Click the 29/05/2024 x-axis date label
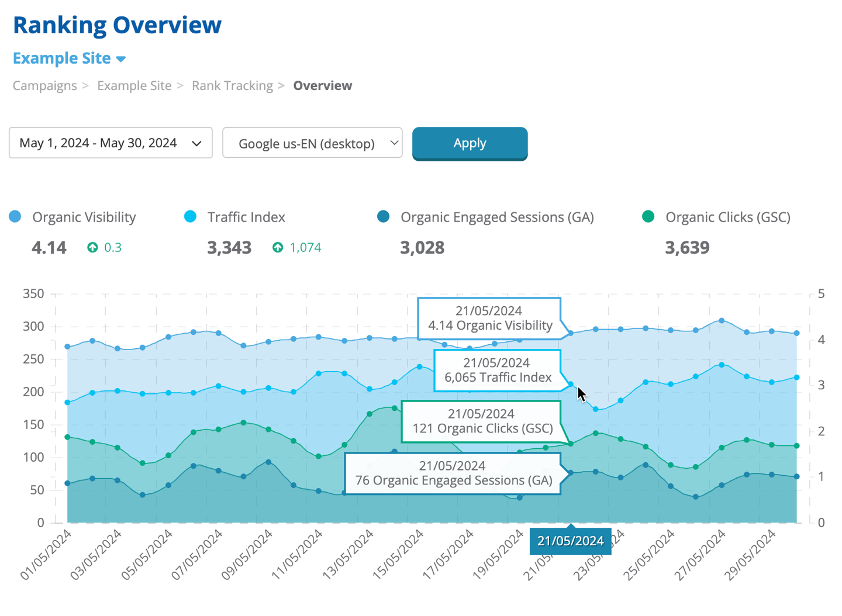The image size is (842, 616). coord(750,555)
